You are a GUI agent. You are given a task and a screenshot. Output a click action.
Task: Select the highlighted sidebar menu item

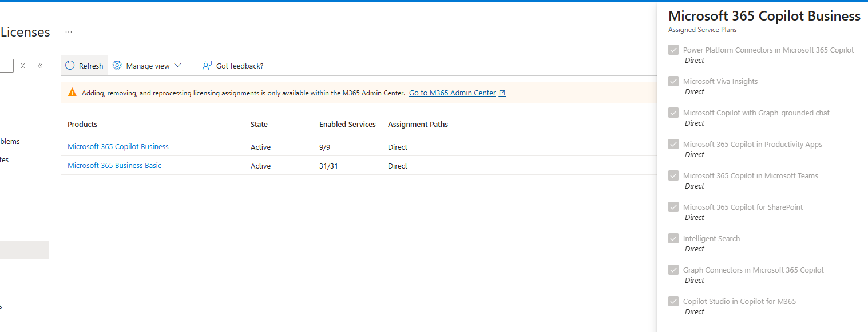25,250
